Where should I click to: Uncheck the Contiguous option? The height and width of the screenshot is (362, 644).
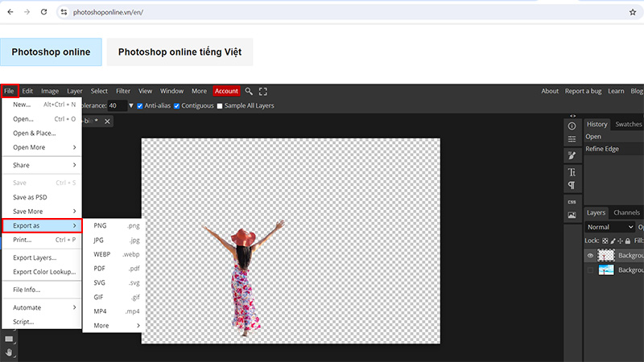(x=176, y=105)
